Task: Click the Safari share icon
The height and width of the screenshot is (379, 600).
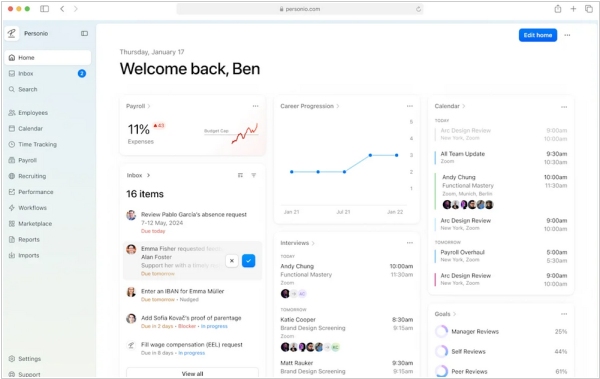Action: pyautogui.click(x=558, y=9)
